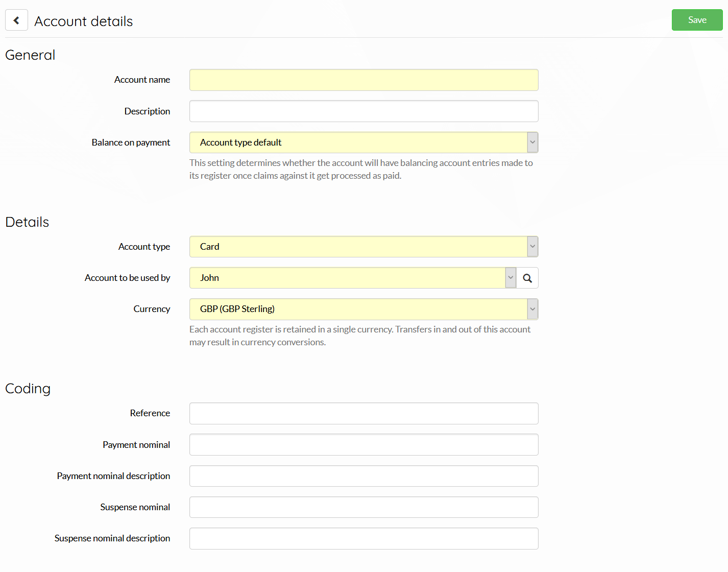
Task: Focus the Account name field
Action: click(363, 80)
